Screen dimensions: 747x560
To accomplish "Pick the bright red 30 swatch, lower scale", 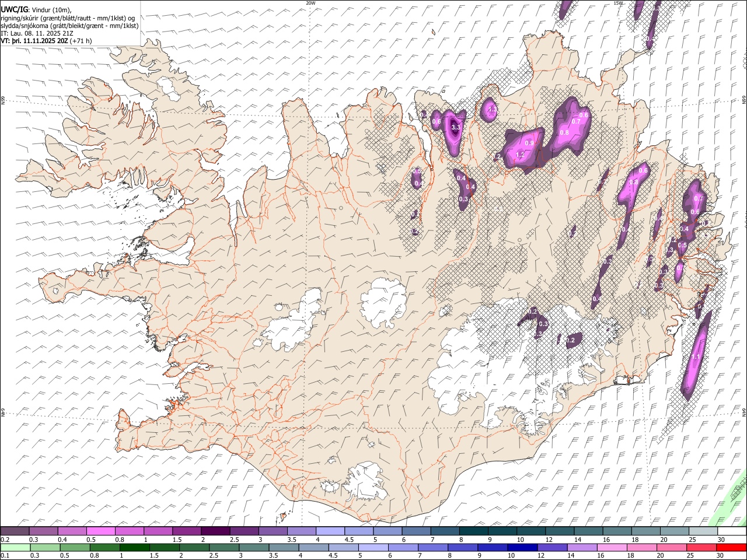I will click(x=731, y=547).
